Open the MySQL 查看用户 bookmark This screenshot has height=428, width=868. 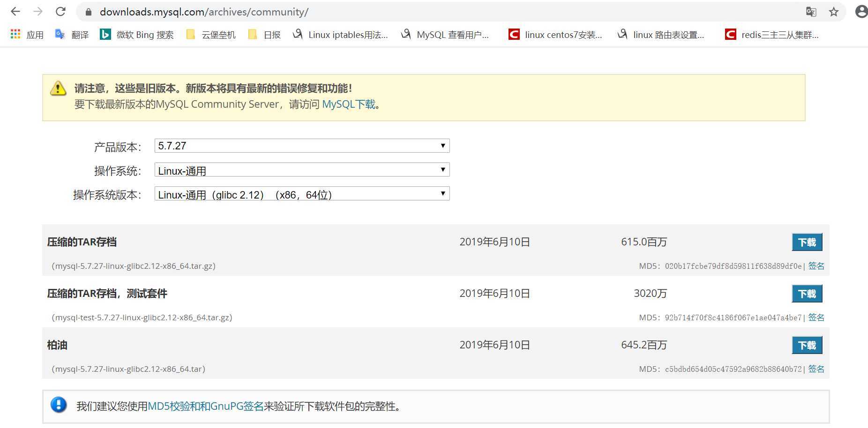(x=445, y=35)
